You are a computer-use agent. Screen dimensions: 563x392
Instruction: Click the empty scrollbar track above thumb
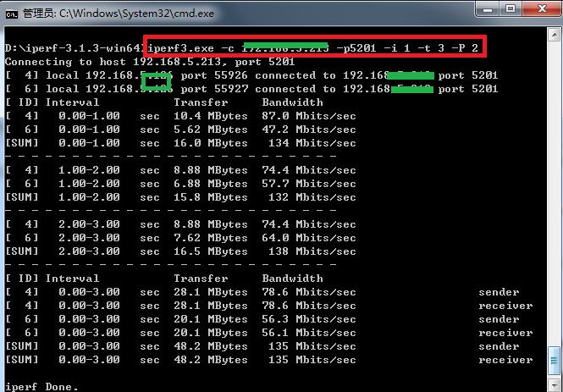554,194
